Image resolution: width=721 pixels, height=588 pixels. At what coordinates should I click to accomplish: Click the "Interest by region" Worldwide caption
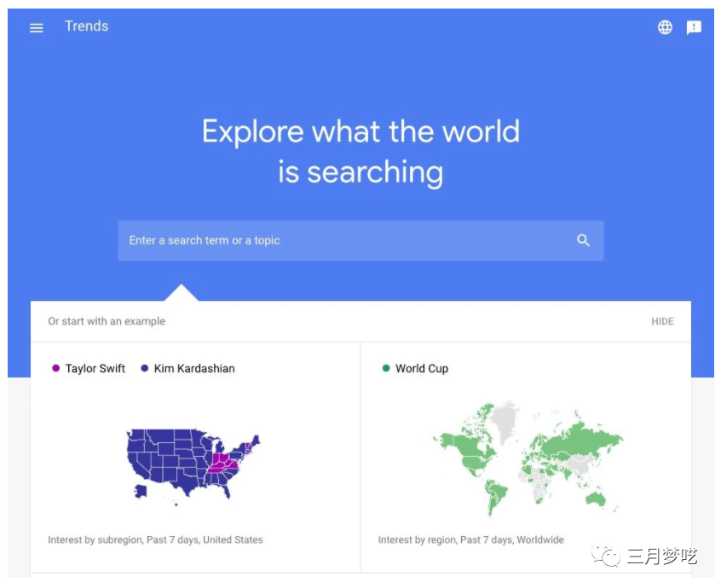pos(470,539)
